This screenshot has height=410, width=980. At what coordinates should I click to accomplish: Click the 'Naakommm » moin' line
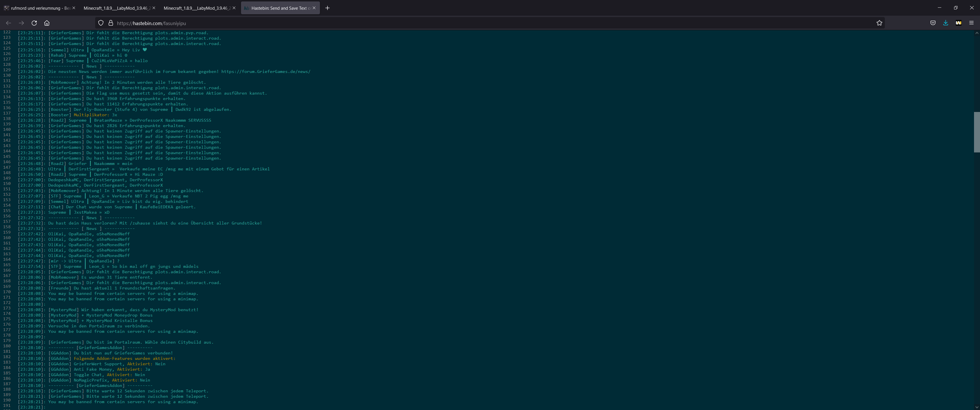pyautogui.click(x=75, y=164)
